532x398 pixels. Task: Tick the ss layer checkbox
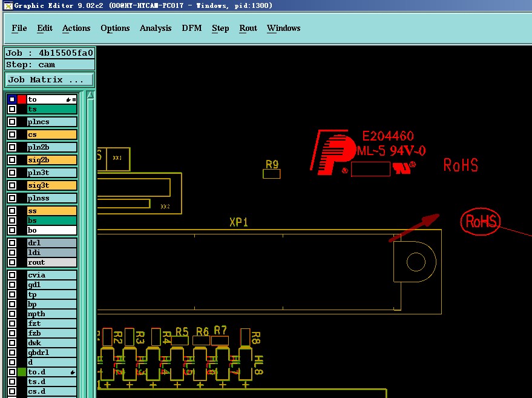point(12,211)
